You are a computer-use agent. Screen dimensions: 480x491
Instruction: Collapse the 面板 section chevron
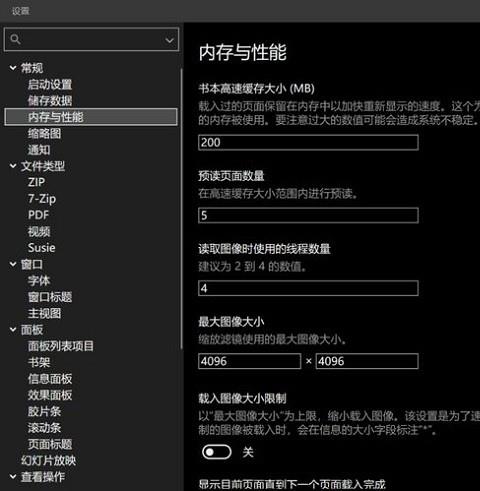pos(13,330)
